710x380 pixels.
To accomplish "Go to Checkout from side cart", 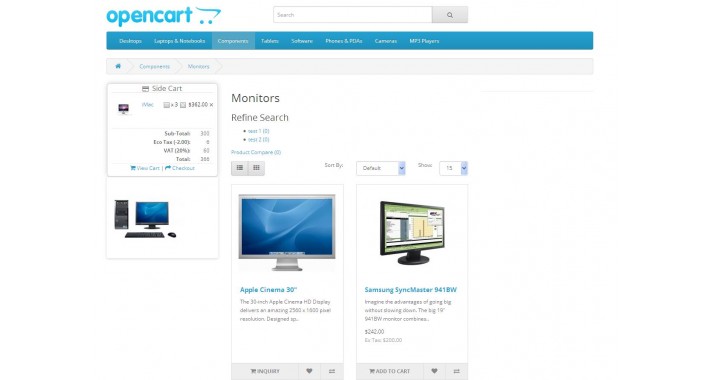I will (x=180, y=168).
